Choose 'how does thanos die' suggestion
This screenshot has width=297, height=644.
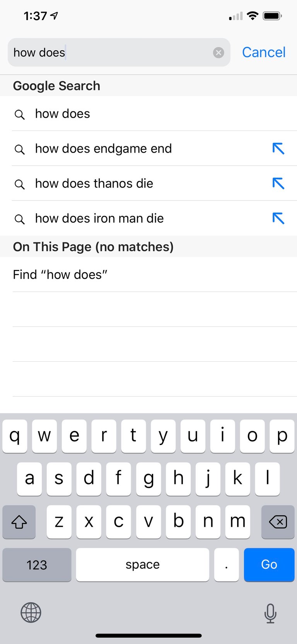click(x=94, y=184)
